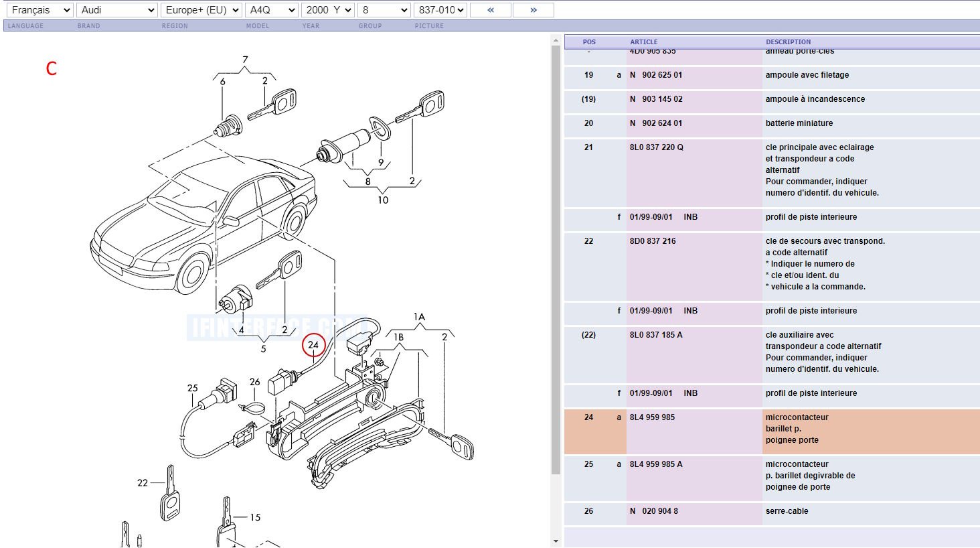980x548 pixels.
Task: Open the A4Q model dropdown
Action: point(271,10)
